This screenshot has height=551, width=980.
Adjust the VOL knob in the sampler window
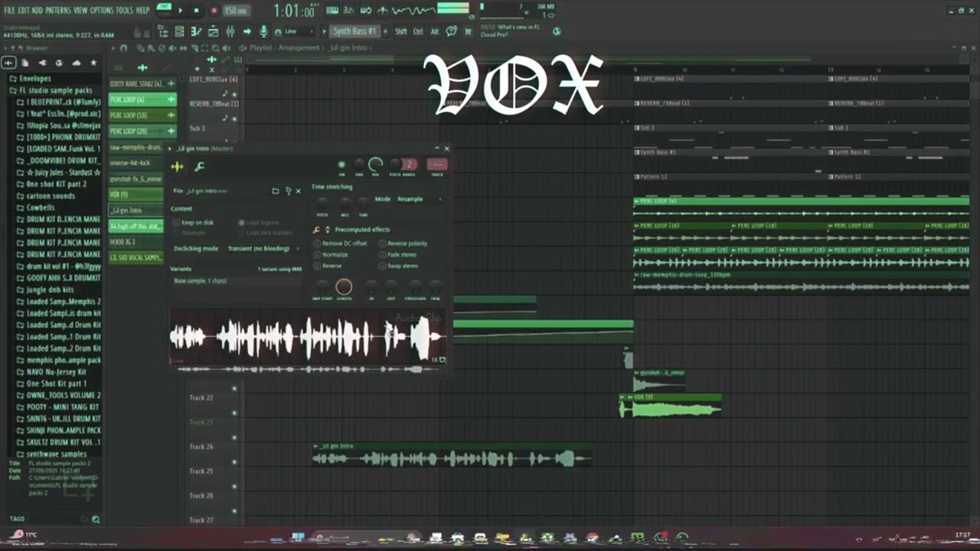pos(375,165)
